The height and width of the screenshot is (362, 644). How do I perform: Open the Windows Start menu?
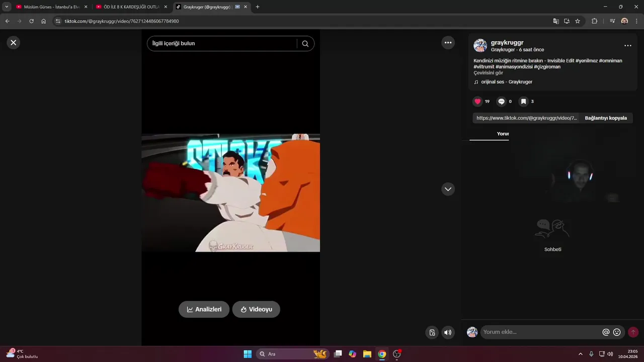click(x=248, y=354)
